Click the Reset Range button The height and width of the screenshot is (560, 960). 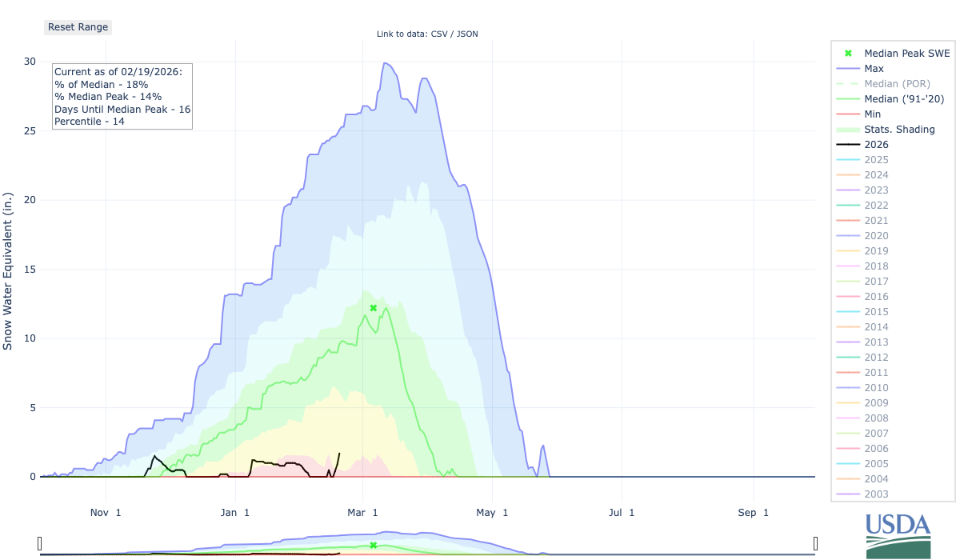pyautogui.click(x=78, y=27)
